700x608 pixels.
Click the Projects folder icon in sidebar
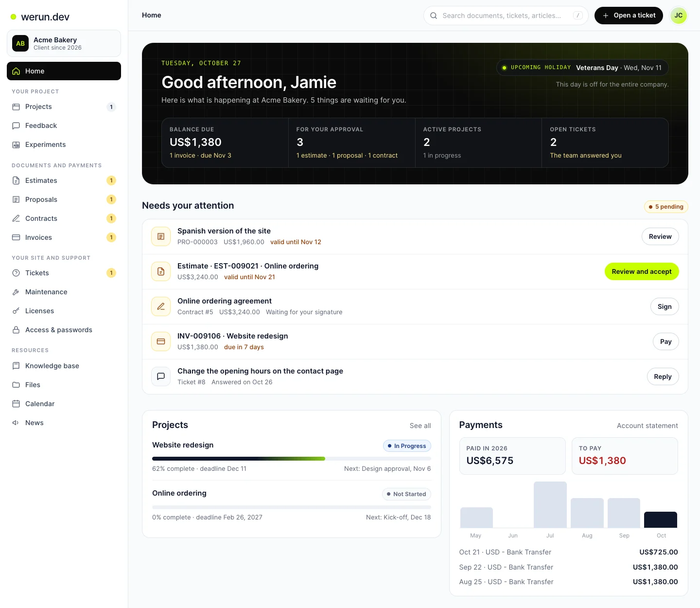[x=16, y=107]
